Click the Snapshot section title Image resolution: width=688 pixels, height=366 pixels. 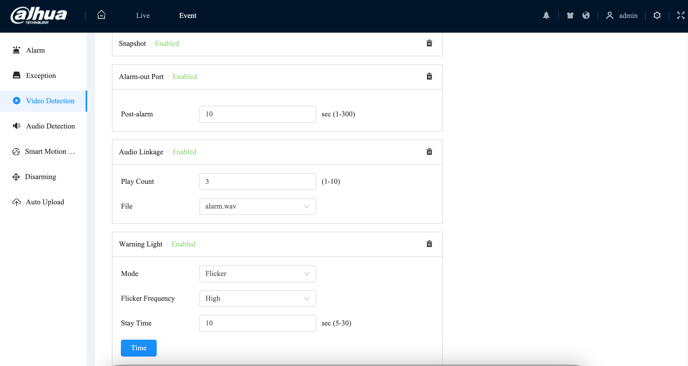pyautogui.click(x=132, y=43)
